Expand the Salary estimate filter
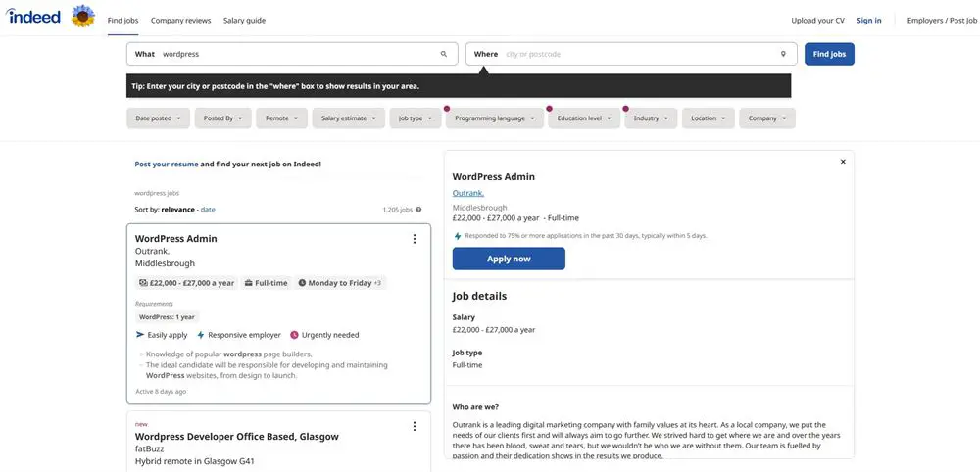The width and height of the screenshot is (980, 472). pyautogui.click(x=349, y=118)
